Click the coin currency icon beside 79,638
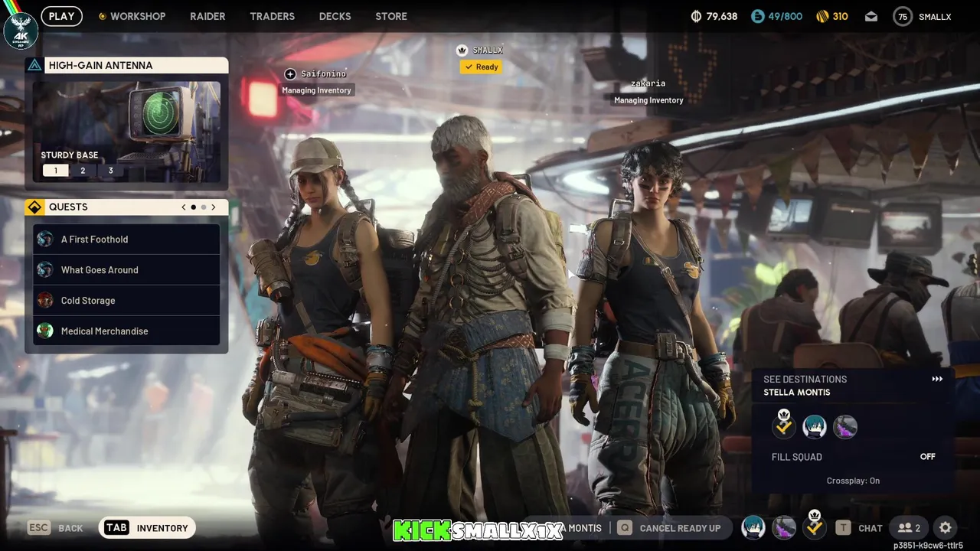 point(696,16)
